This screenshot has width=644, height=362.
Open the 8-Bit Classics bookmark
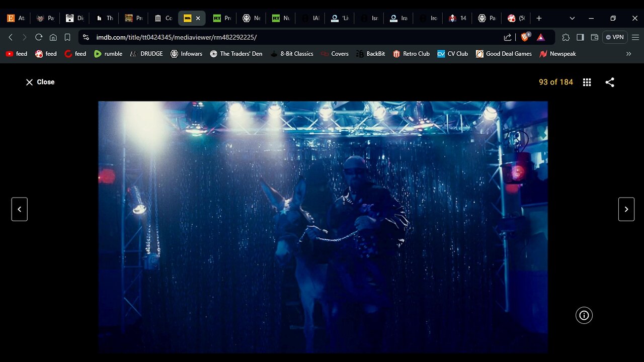[x=292, y=54]
